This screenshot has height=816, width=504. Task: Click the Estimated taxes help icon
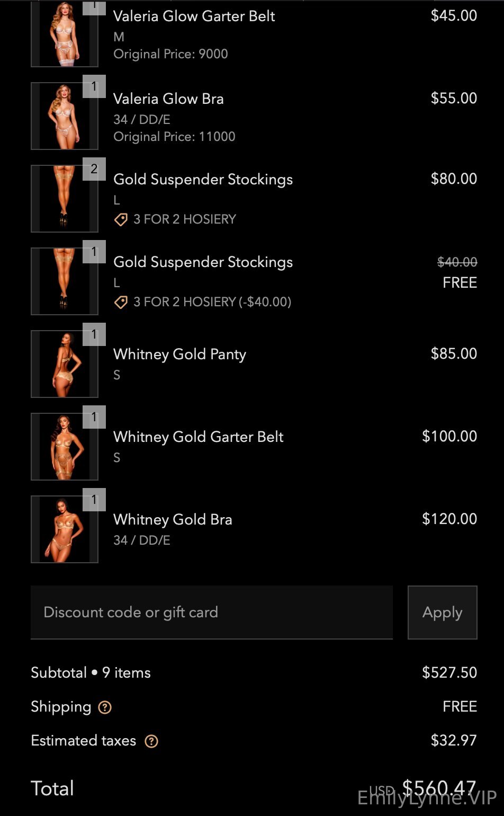click(151, 741)
